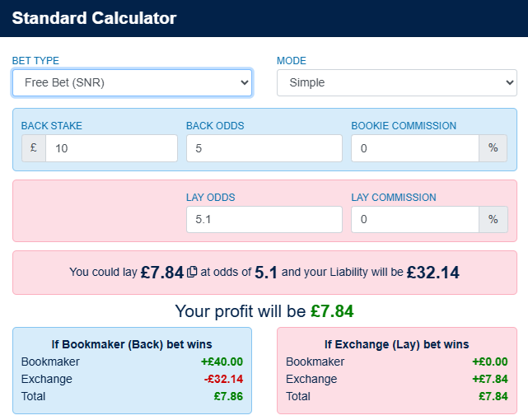The image size is (528, 420).
Task: Open the Bet Type dropdown
Action: pos(132,83)
